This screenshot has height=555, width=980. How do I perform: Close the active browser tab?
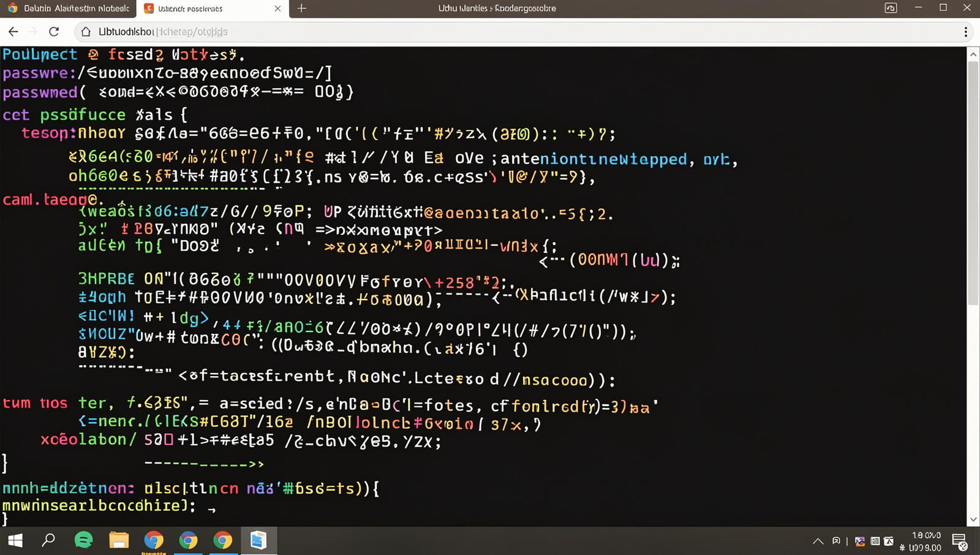pos(277,9)
